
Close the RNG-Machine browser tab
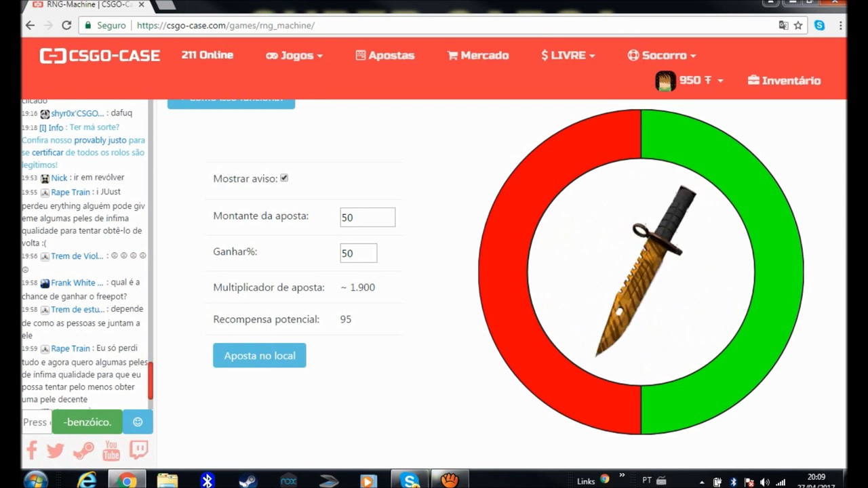[x=143, y=5]
